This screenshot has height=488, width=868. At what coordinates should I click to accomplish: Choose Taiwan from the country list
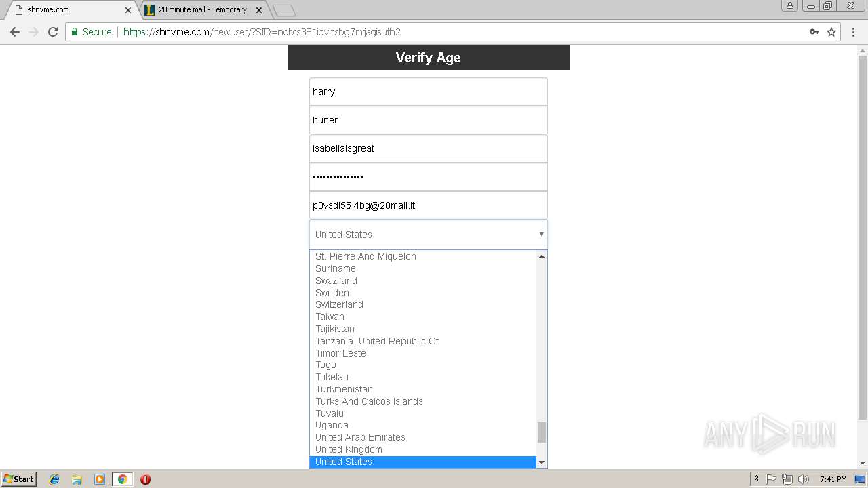(423, 317)
